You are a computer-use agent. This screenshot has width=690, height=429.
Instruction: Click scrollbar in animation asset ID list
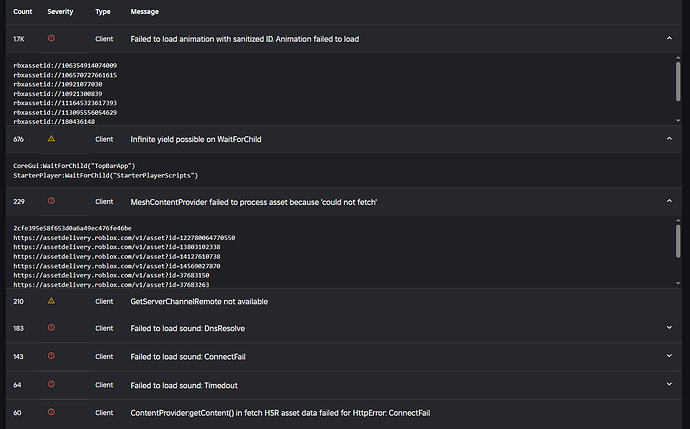(678, 81)
